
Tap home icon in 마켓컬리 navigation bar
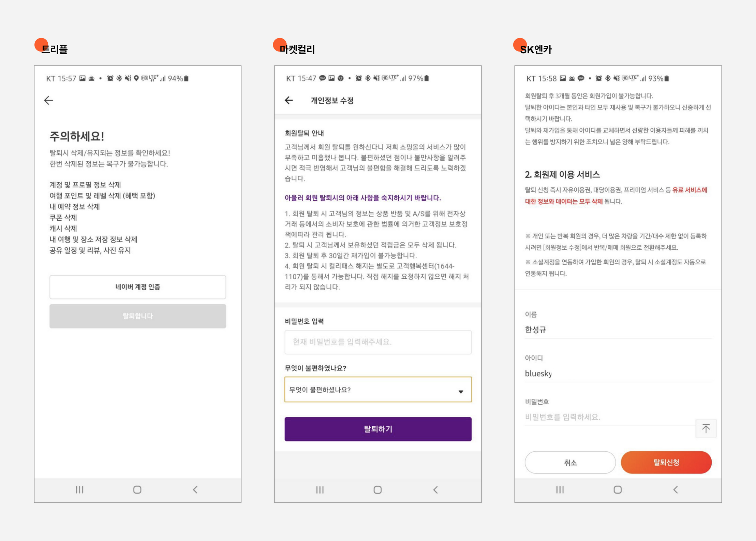377,490
